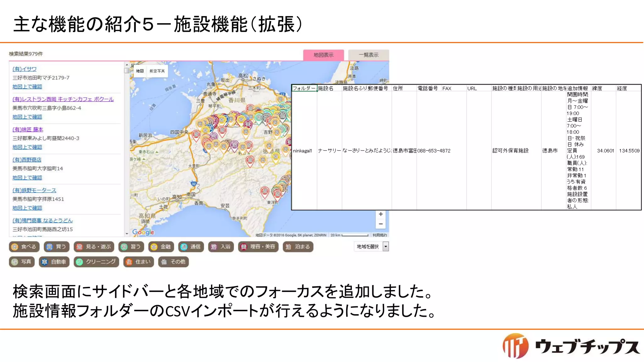The height and width of the screenshot is (362, 644).
Task: Open the (有)イサワ listing
Action: pos(25,69)
